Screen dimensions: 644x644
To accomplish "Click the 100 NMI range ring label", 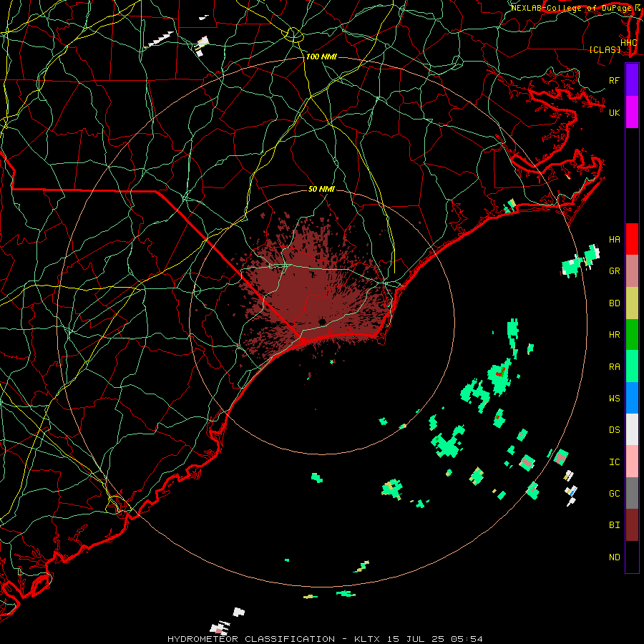I will pyautogui.click(x=321, y=57).
